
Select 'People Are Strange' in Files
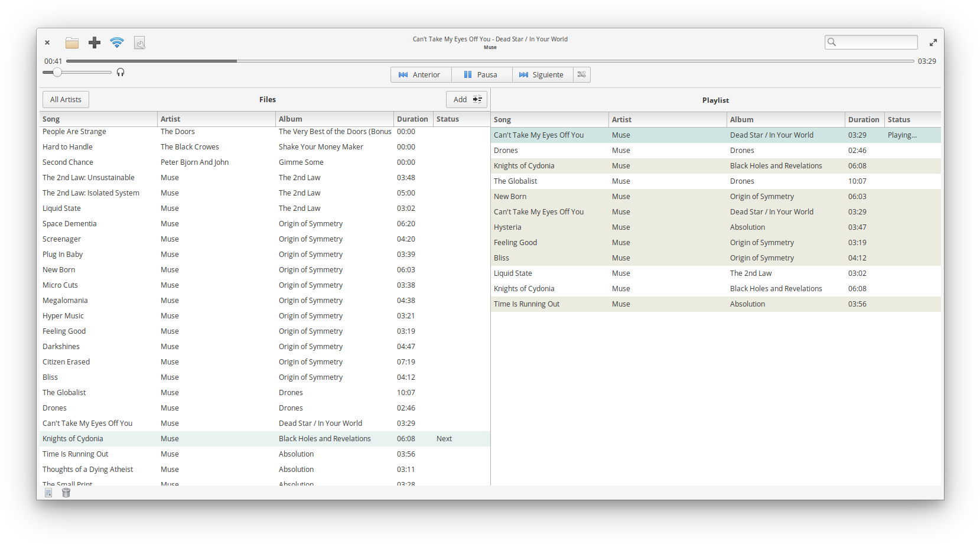click(x=265, y=132)
